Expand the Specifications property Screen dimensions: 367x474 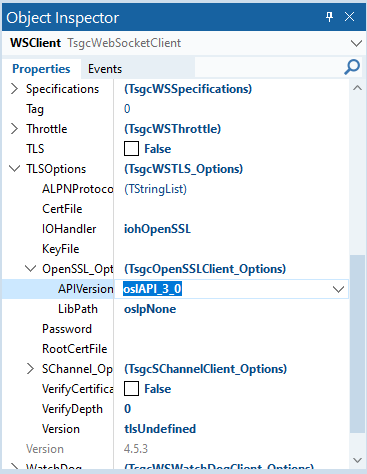(x=14, y=89)
